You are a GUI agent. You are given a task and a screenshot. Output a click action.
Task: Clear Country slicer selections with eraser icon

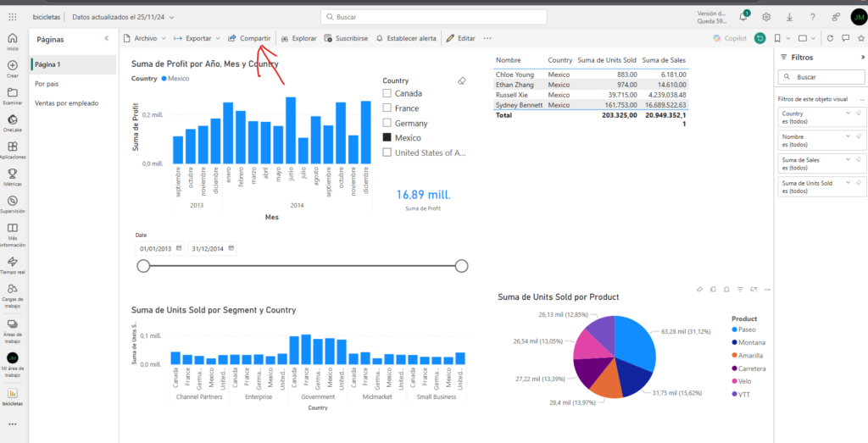[461, 80]
